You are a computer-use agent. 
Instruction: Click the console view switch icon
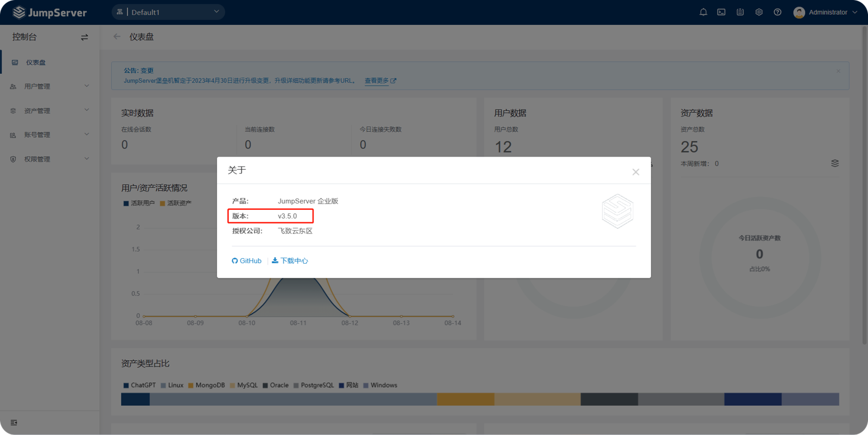pyautogui.click(x=84, y=37)
